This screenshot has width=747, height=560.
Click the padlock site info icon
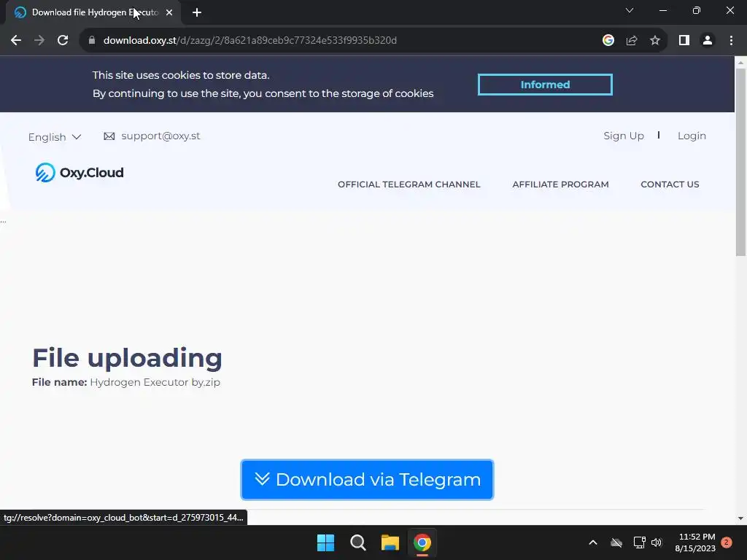coord(92,41)
